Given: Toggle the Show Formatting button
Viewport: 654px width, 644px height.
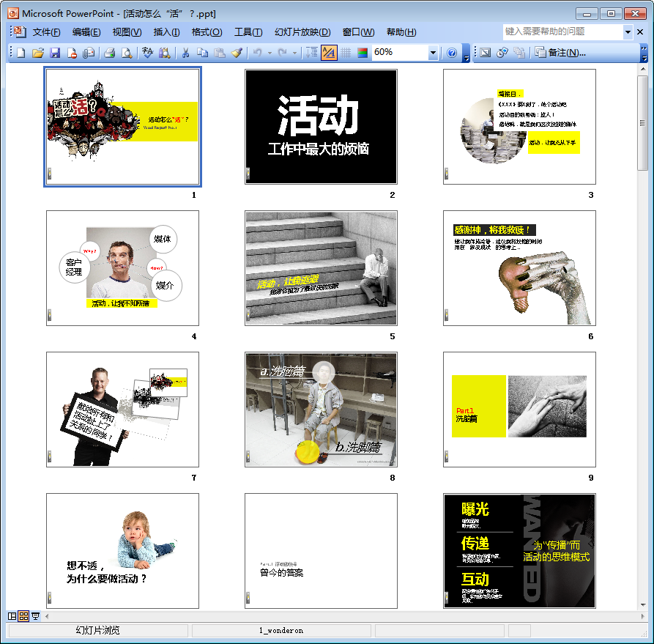Looking at the screenshot, I should pos(329,53).
